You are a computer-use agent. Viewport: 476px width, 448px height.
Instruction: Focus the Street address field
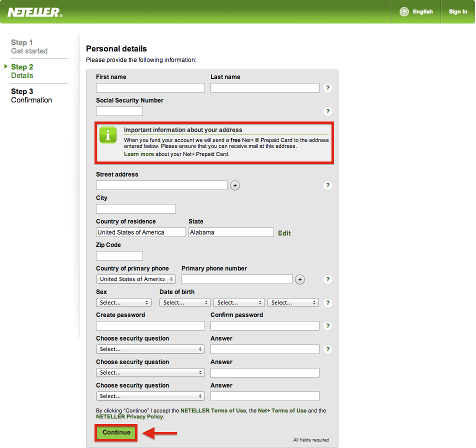[x=161, y=185]
